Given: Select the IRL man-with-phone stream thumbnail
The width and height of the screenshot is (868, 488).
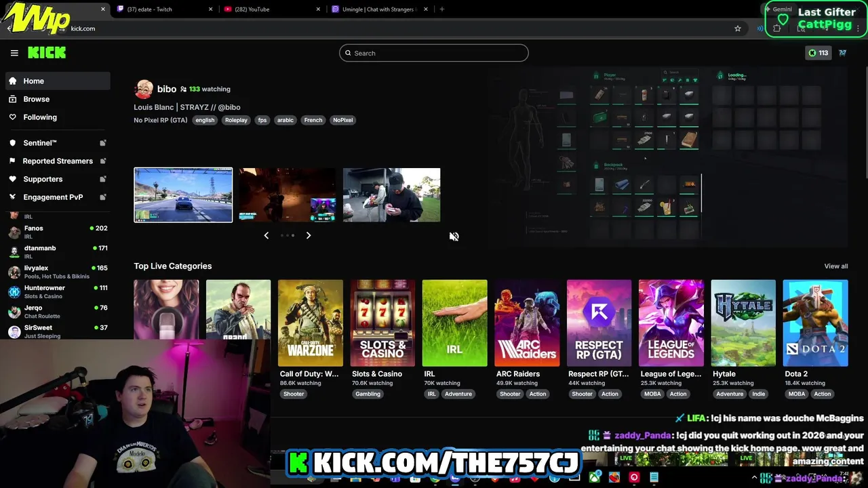Looking at the screenshot, I should pyautogui.click(x=391, y=195).
